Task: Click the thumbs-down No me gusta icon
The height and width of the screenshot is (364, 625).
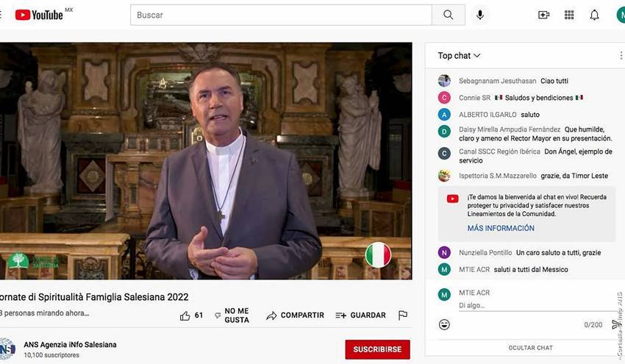Action: pyautogui.click(x=218, y=315)
